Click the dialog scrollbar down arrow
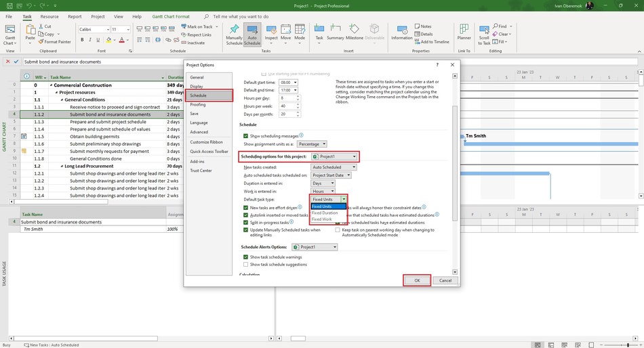 coord(455,272)
